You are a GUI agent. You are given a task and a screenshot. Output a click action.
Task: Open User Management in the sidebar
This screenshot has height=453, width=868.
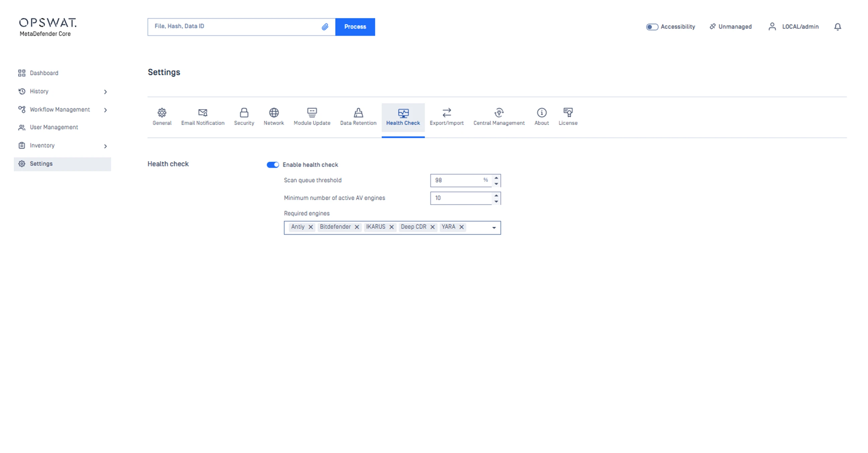point(54,127)
